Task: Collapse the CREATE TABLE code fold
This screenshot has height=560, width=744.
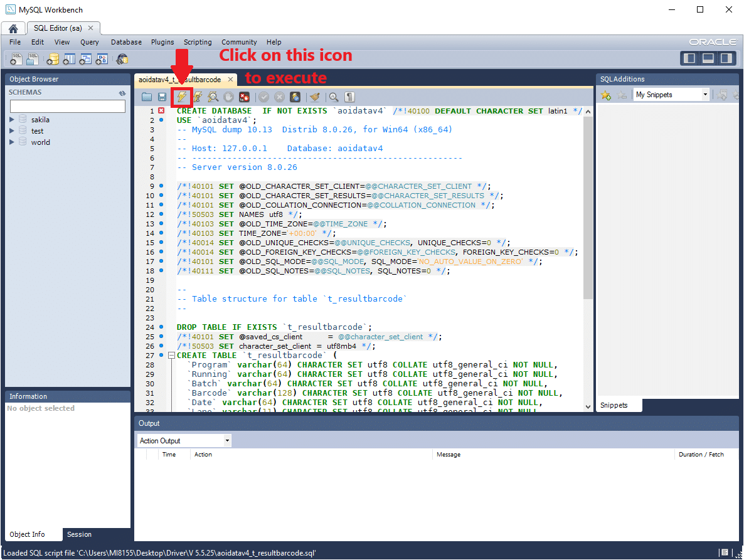Action: pyautogui.click(x=172, y=355)
